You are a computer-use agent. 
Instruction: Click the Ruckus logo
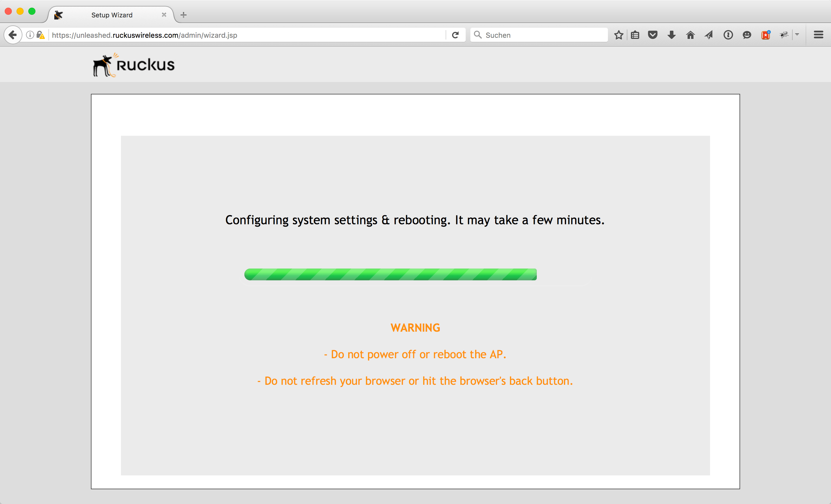[134, 65]
